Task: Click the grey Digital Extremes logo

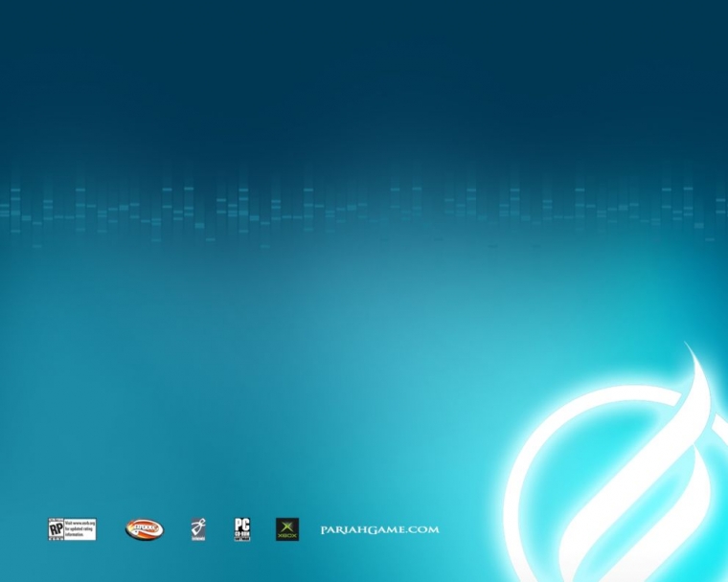Action: click(198, 529)
